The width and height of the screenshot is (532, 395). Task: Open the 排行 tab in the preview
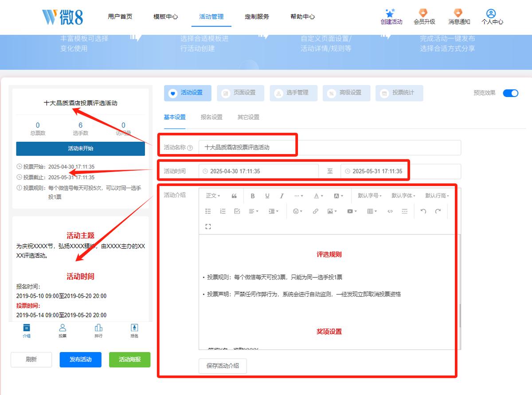[98, 331]
